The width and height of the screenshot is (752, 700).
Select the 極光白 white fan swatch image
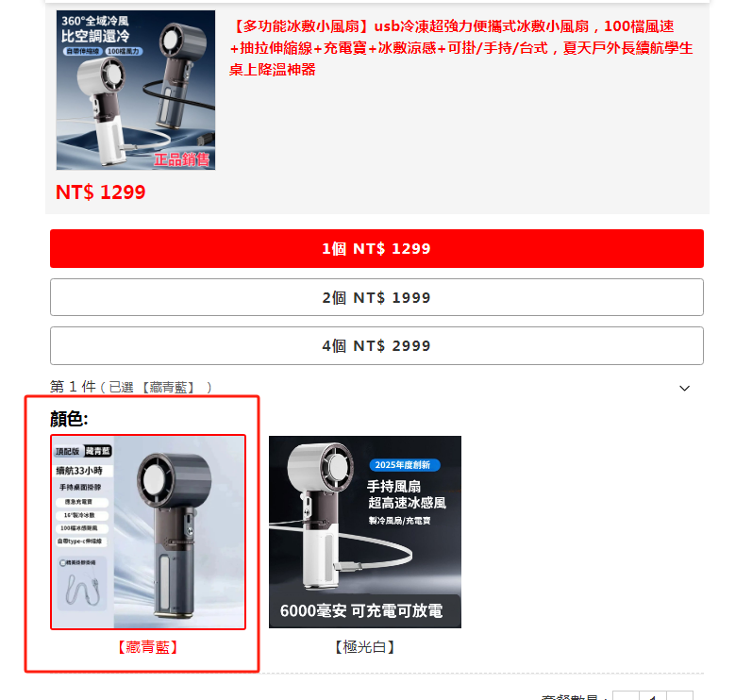click(x=365, y=532)
